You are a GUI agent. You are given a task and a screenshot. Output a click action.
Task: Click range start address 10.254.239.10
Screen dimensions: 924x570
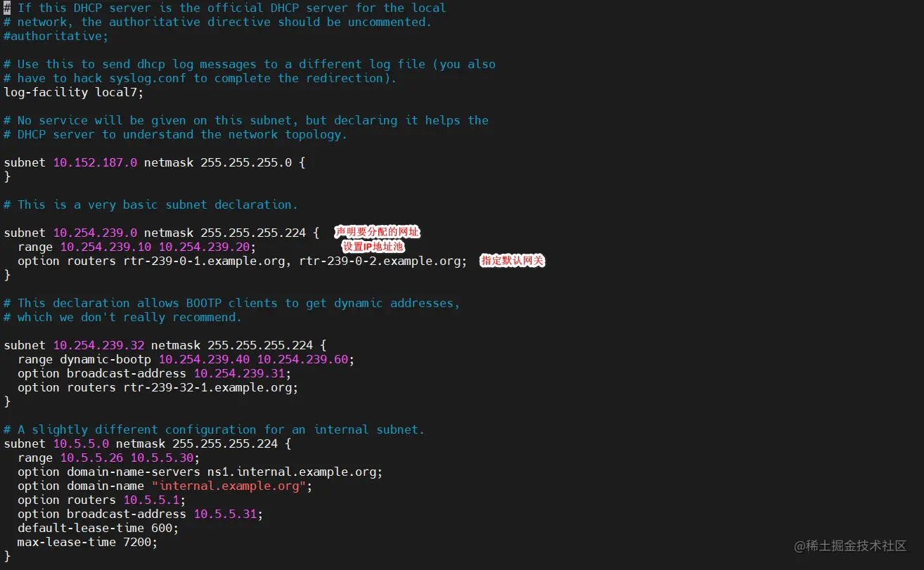pos(105,247)
